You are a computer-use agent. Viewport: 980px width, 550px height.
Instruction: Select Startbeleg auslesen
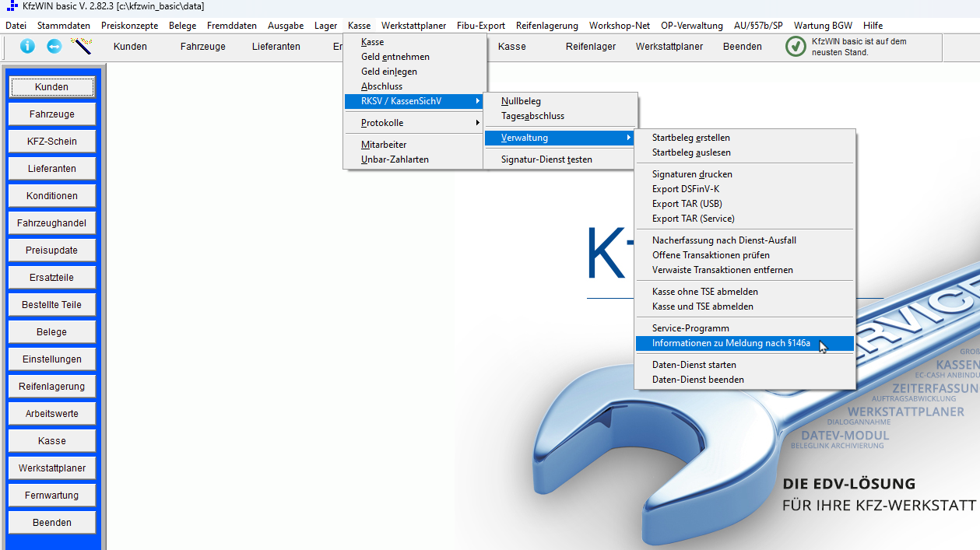point(745,152)
